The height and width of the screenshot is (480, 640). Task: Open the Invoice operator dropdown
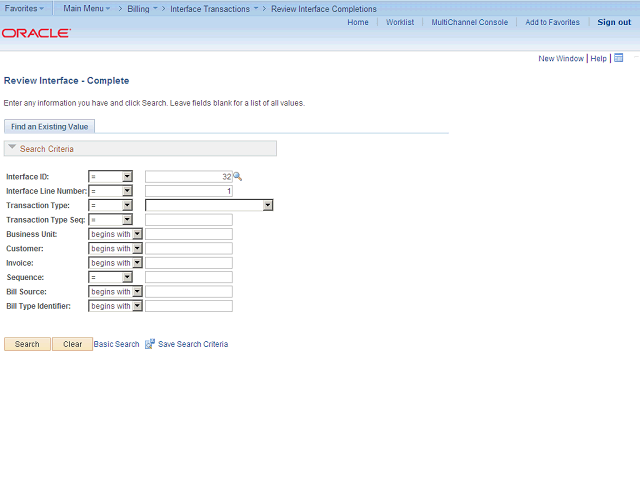point(116,263)
